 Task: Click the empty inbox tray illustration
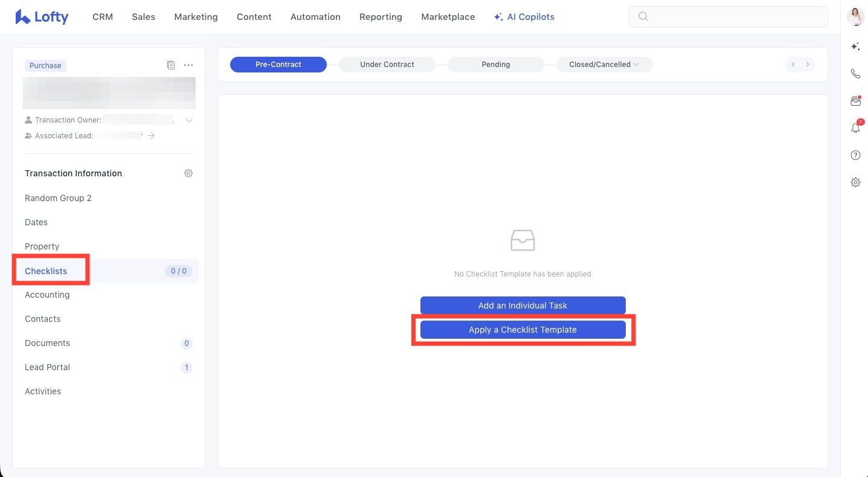point(522,240)
